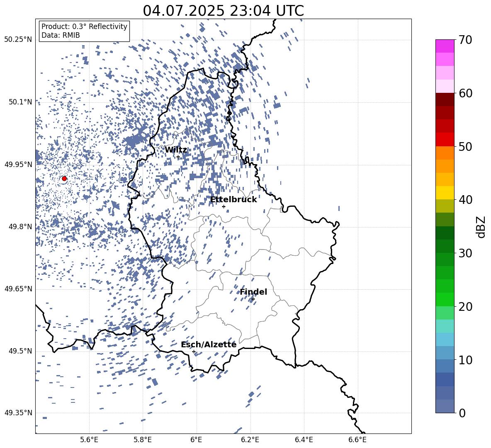Click the 50.1°N latitude label
Screen dimensions: 491x448
point(21,102)
